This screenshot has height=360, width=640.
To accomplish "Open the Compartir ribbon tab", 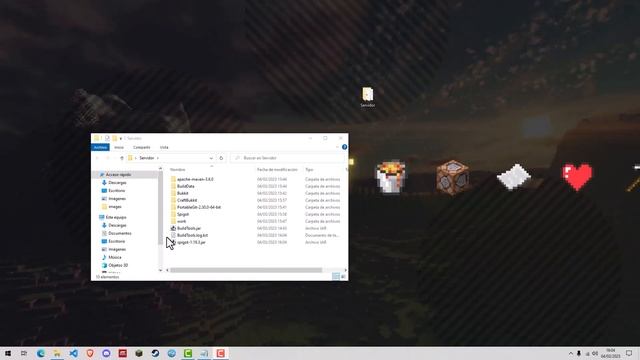I will click(x=142, y=147).
